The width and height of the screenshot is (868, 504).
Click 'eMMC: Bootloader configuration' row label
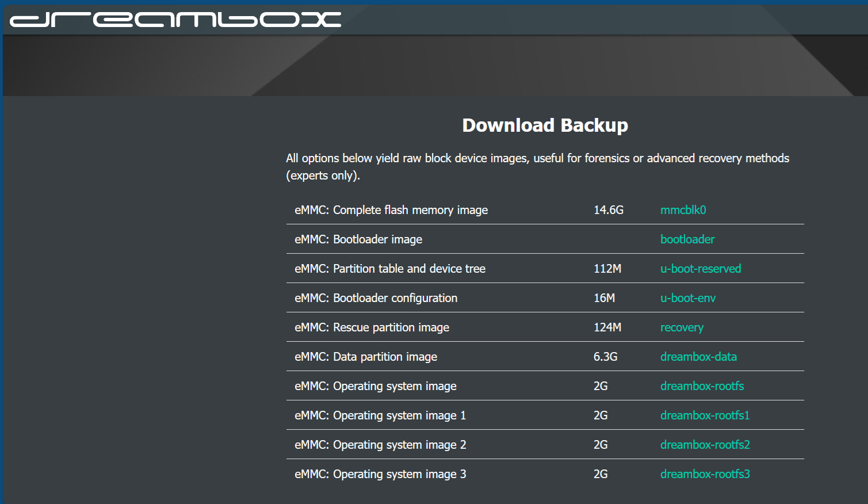click(x=376, y=298)
